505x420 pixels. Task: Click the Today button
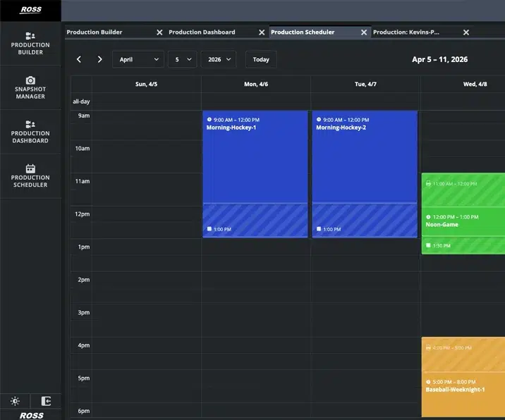pos(261,59)
